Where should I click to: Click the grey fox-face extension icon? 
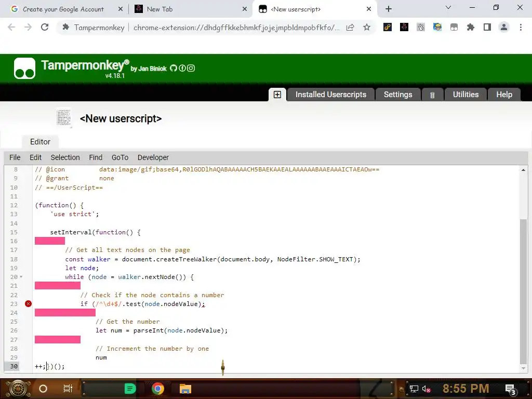point(421,27)
